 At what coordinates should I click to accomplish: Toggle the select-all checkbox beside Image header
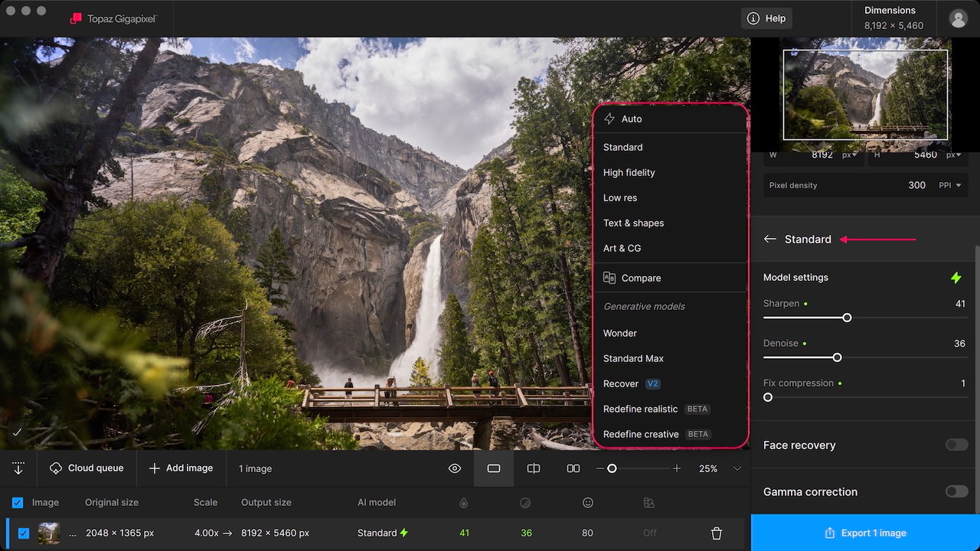coord(18,503)
